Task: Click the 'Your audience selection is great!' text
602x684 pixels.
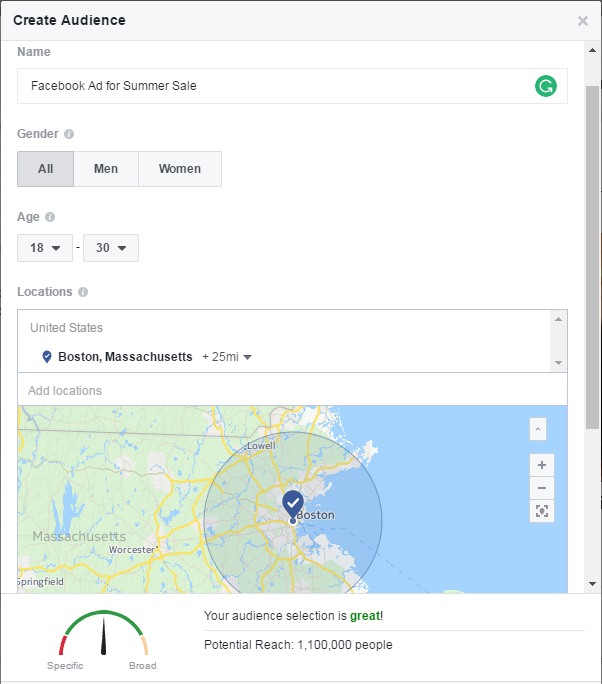Action: click(294, 616)
